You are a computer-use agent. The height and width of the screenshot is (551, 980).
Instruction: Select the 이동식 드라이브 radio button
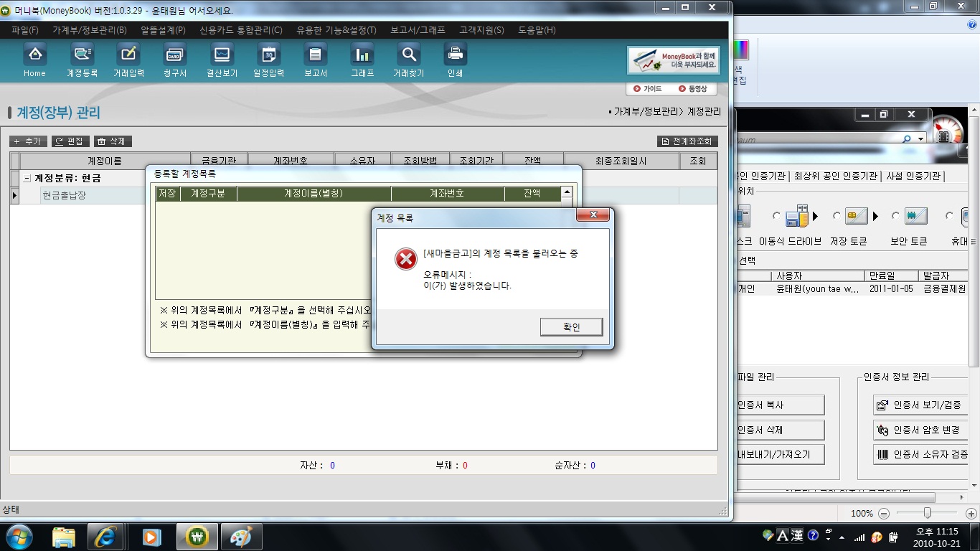(x=776, y=216)
